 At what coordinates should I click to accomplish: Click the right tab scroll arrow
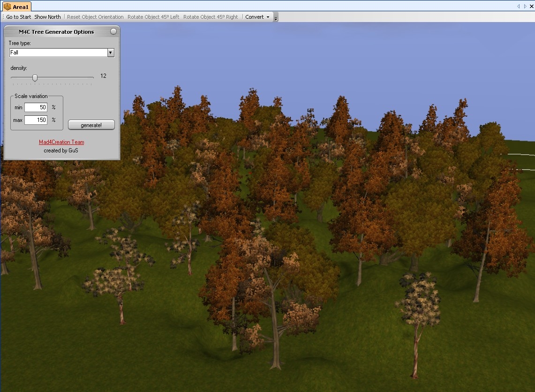click(x=525, y=6)
